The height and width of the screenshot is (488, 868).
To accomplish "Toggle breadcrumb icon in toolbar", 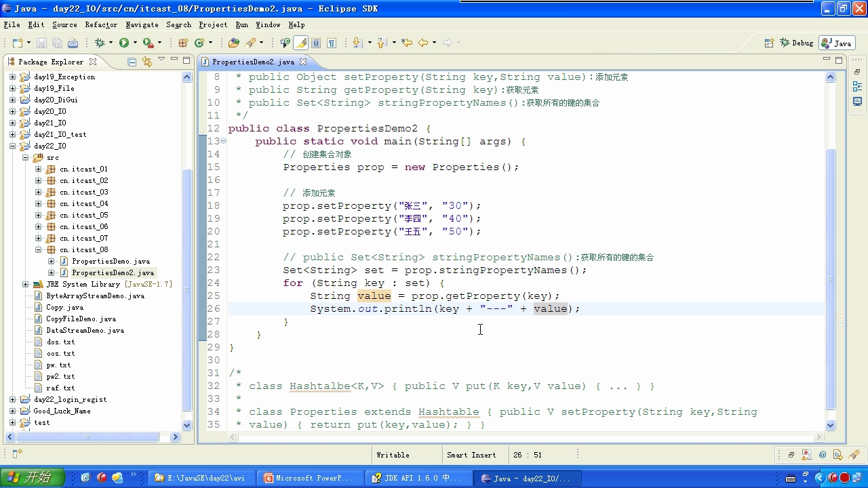I will [x=285, y=43].
